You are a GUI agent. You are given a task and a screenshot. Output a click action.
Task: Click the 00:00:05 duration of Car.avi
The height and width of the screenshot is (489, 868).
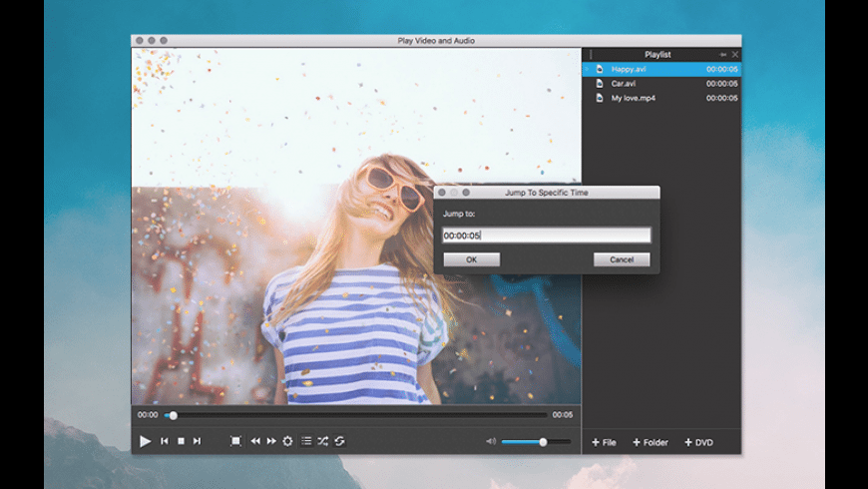[722, 84]
